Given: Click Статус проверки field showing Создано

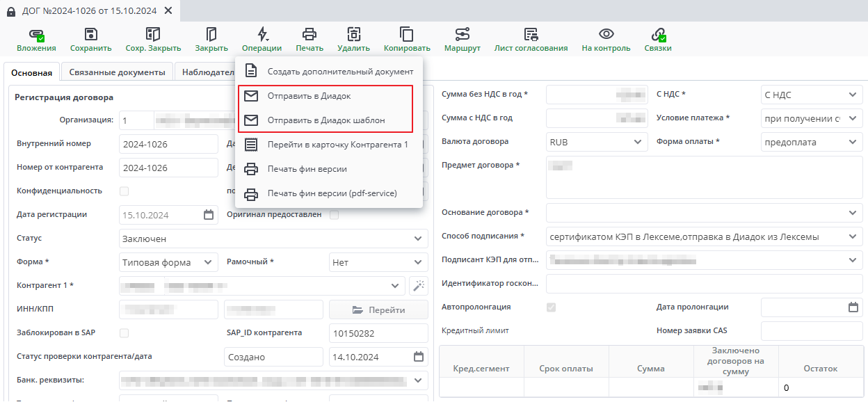Looking at the screenshot, I should (273, 357).
